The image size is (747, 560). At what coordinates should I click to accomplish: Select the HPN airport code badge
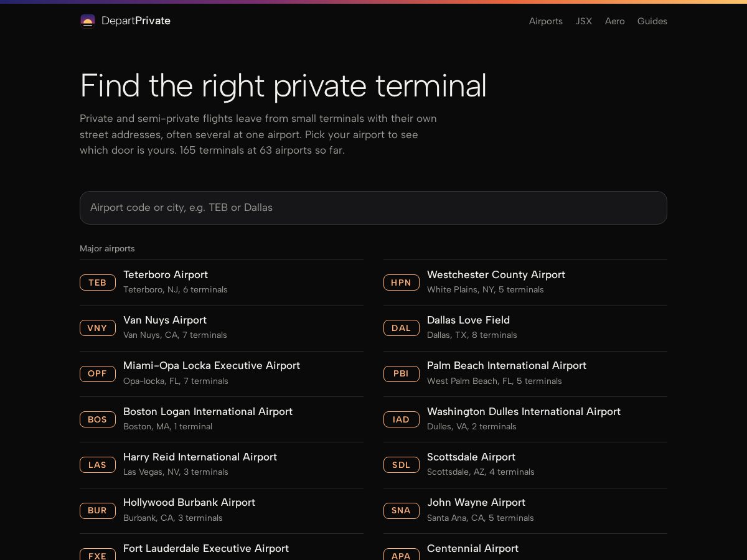pos(402,282)
